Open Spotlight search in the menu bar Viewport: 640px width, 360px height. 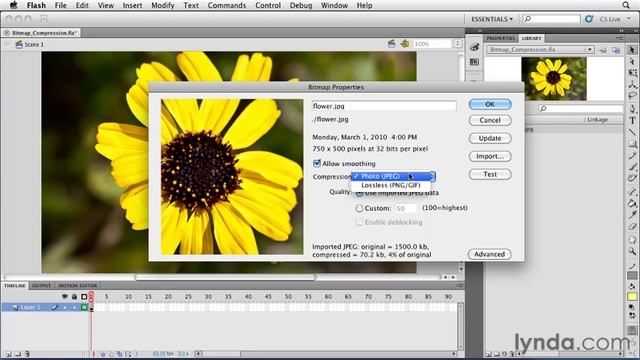[626, 5]
